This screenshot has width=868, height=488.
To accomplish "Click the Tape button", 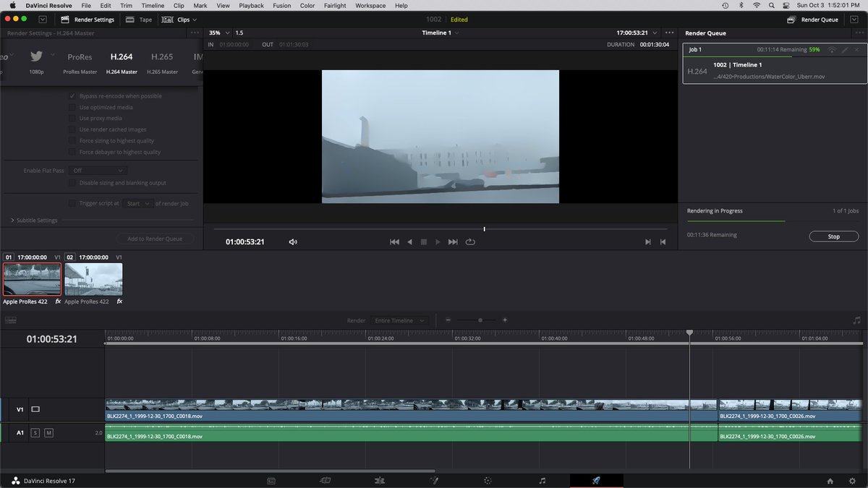I will [x=139, y=20].
